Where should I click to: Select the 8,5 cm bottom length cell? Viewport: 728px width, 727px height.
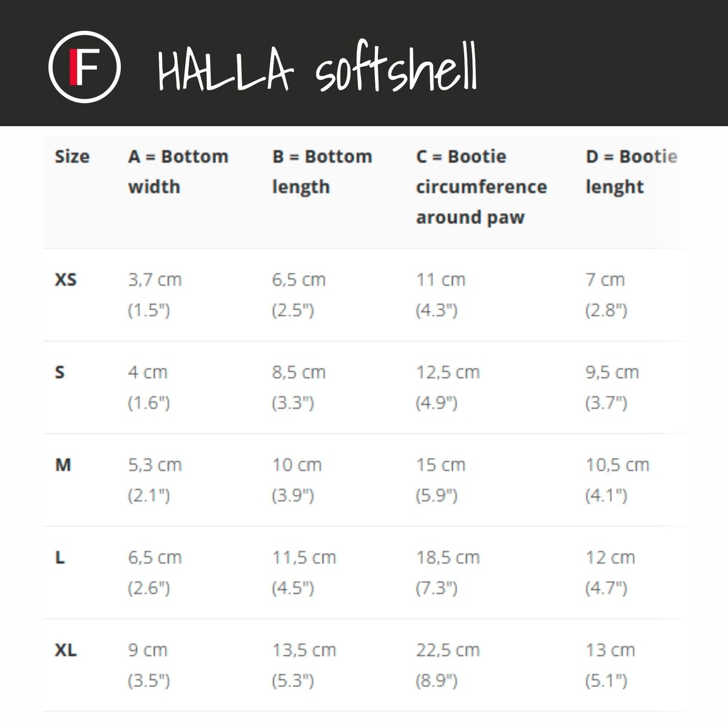point(298,372)
